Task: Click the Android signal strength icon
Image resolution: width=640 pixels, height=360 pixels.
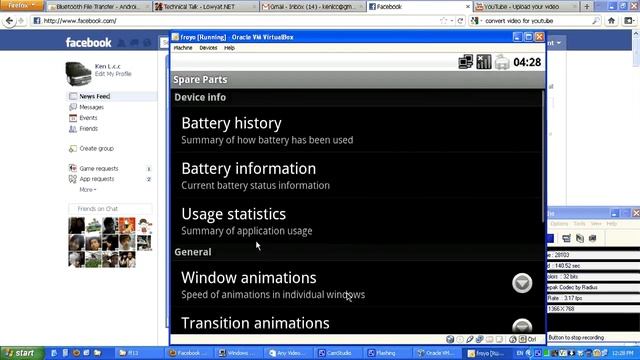Action: 484,62
